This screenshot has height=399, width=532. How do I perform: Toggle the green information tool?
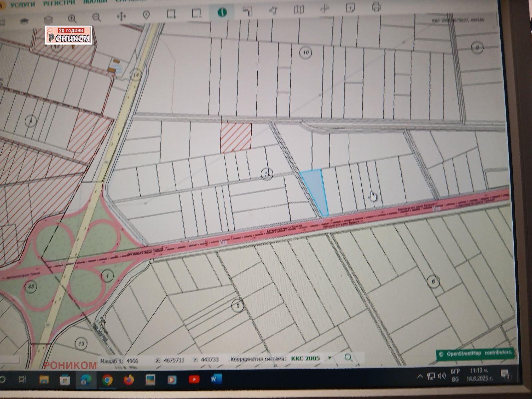click(222, 12)
